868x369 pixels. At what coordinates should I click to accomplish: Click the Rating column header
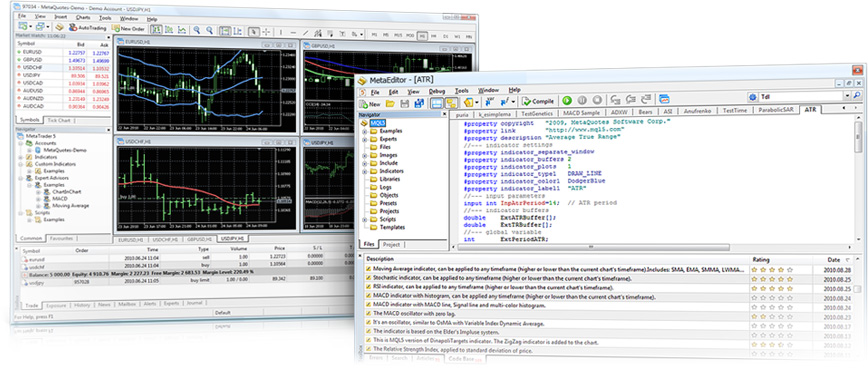tap(761, 259)
